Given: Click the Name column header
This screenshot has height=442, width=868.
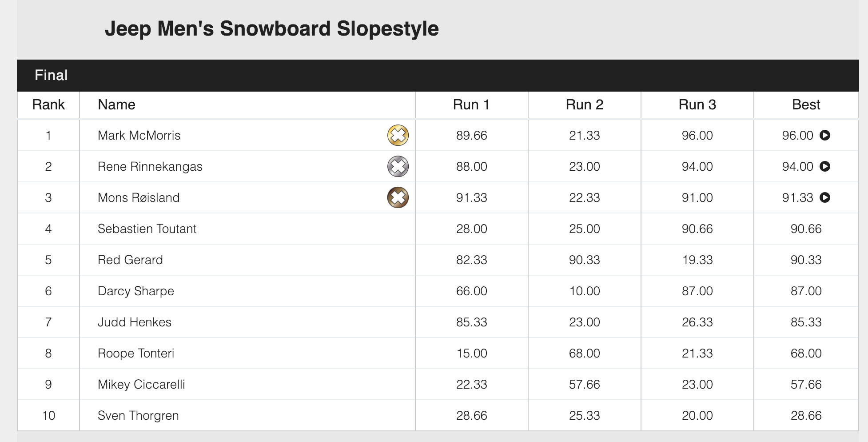Looking at the screenshot, I should [x=116, y=104].
